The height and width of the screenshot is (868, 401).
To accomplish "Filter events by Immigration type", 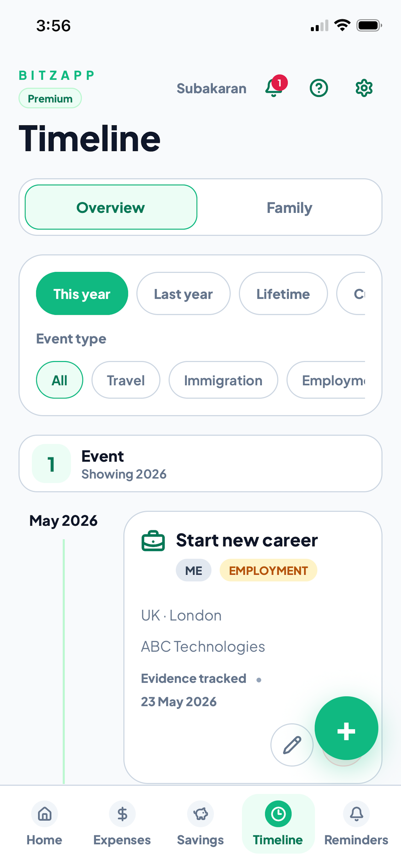I will click(x=223, y=380).
